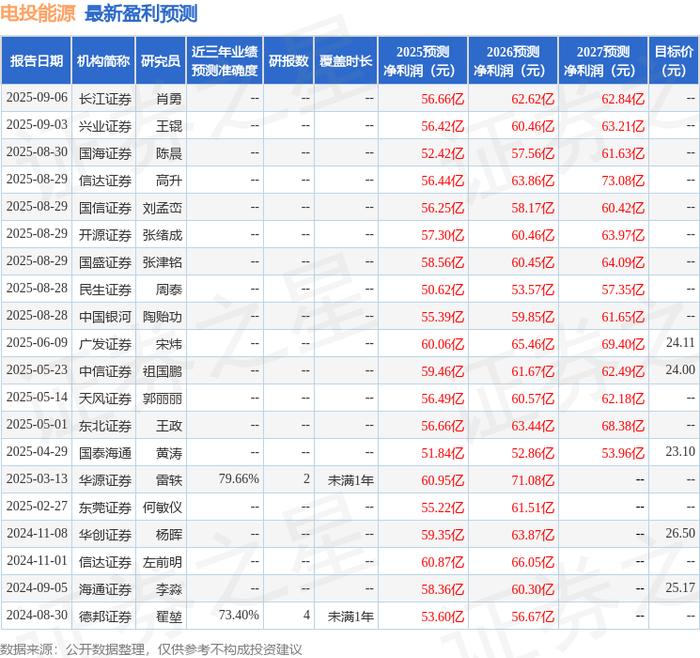Click 2027 forecast value 63.21亿
700x658 pixels.
click(x=623, y=126)
